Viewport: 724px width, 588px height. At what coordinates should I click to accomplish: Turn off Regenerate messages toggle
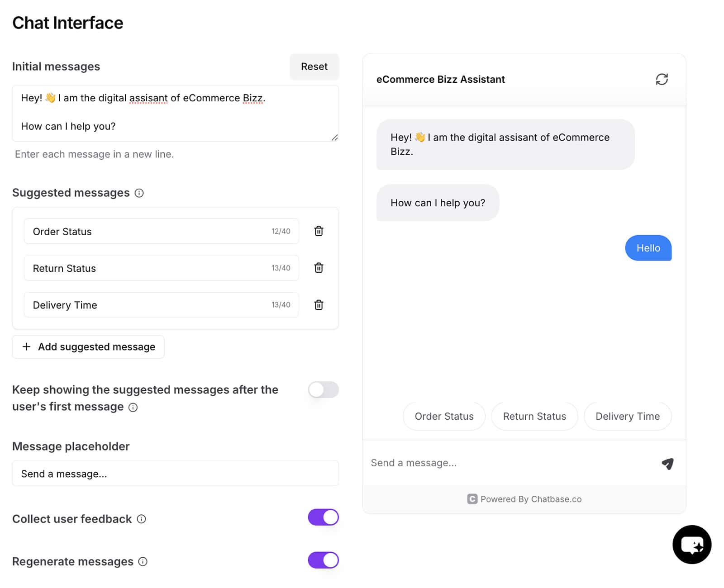point(323,560)
